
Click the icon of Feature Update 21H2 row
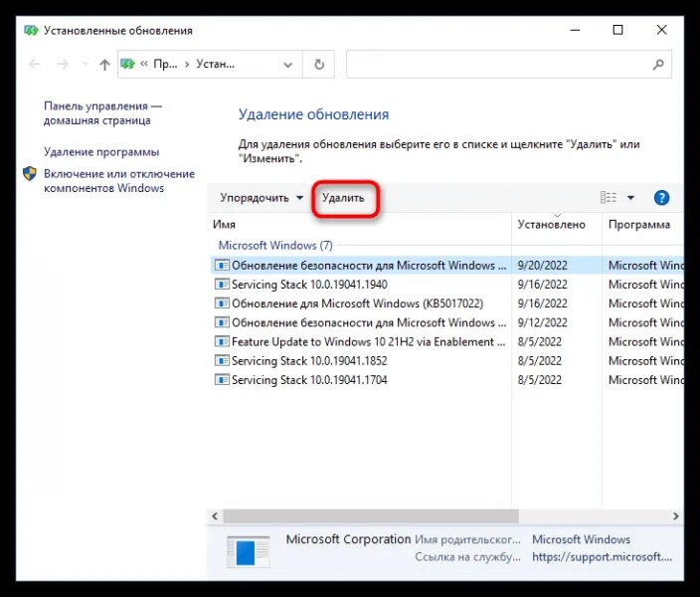[x=222, y=342]
